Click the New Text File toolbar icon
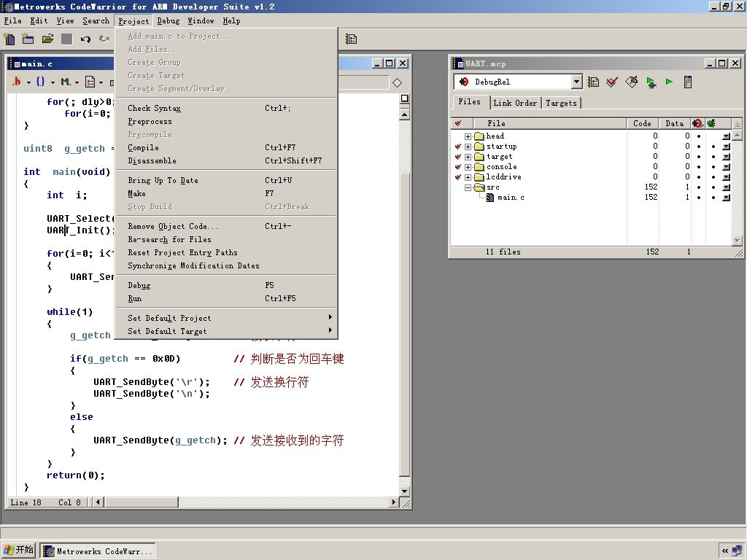 pyautogui.click(x=9, y=39)
